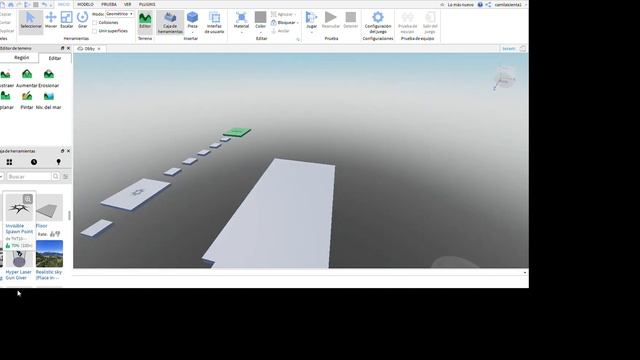
Task: Open Configuración del juego settings
Action: point(378,22)
